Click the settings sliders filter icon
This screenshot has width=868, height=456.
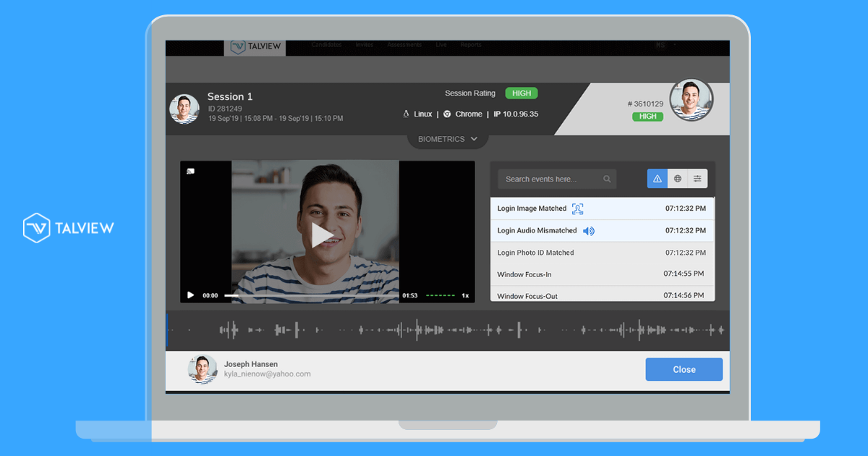(696, 178)
